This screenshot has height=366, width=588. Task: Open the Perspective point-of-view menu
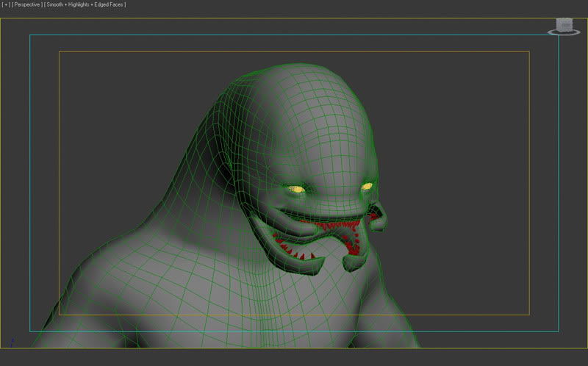tap(27, 5)
